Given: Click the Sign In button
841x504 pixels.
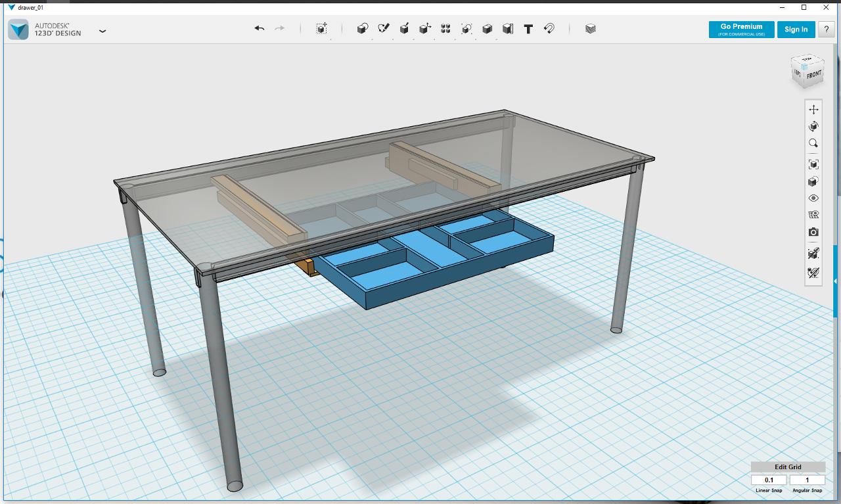Looking at the screenshot, I should tap(796, 30).
